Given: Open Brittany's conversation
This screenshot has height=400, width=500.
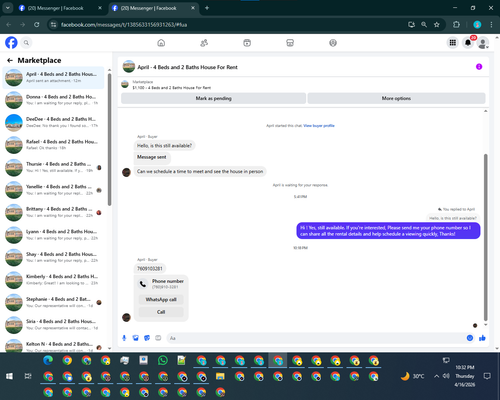Looking at the screenshot, I should click(x=54, y=212).
